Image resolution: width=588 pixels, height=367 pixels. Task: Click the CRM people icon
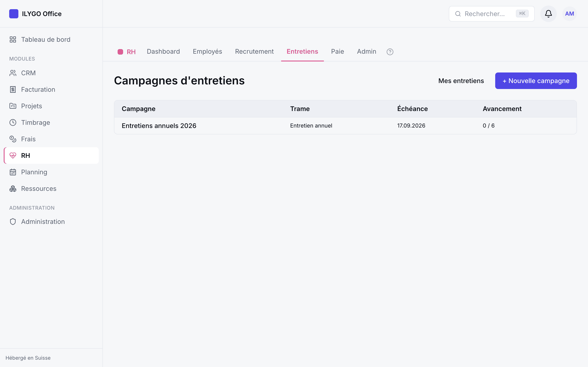pos(13,73)
